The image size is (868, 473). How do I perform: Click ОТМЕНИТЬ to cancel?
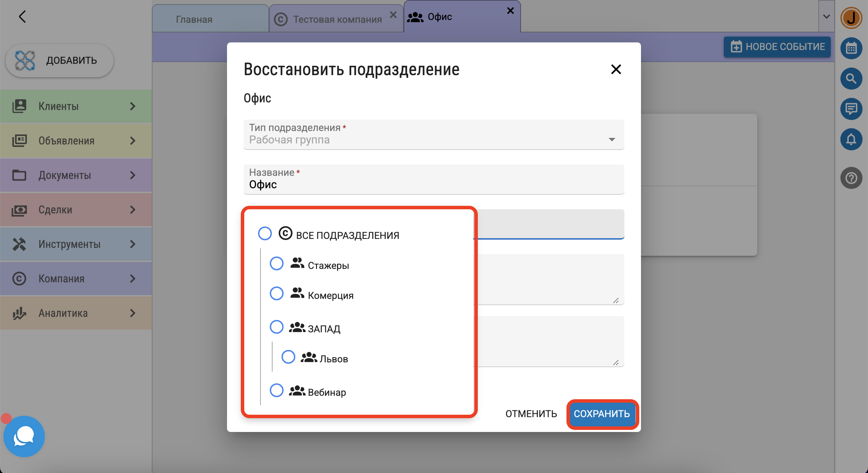[x=531, y=414]
